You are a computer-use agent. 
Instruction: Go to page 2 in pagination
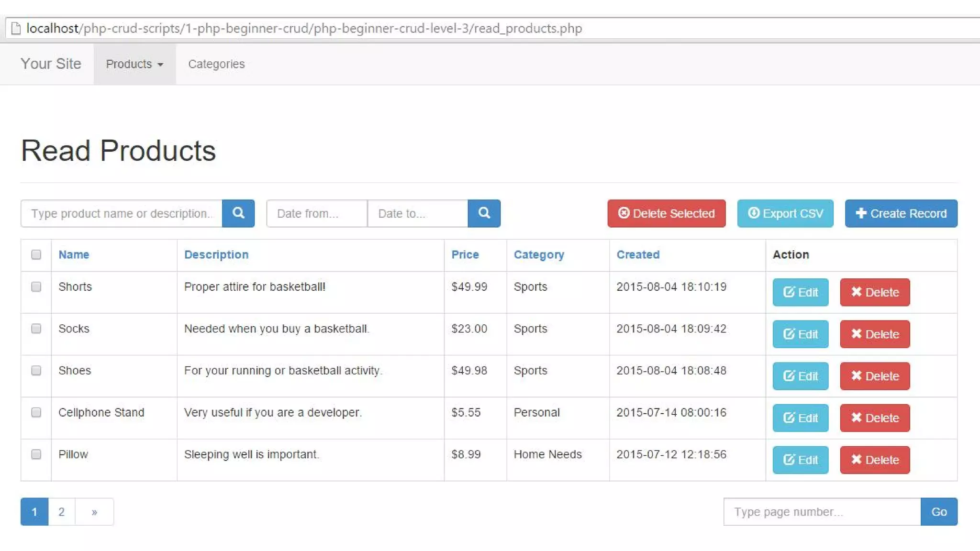[61, 512]
